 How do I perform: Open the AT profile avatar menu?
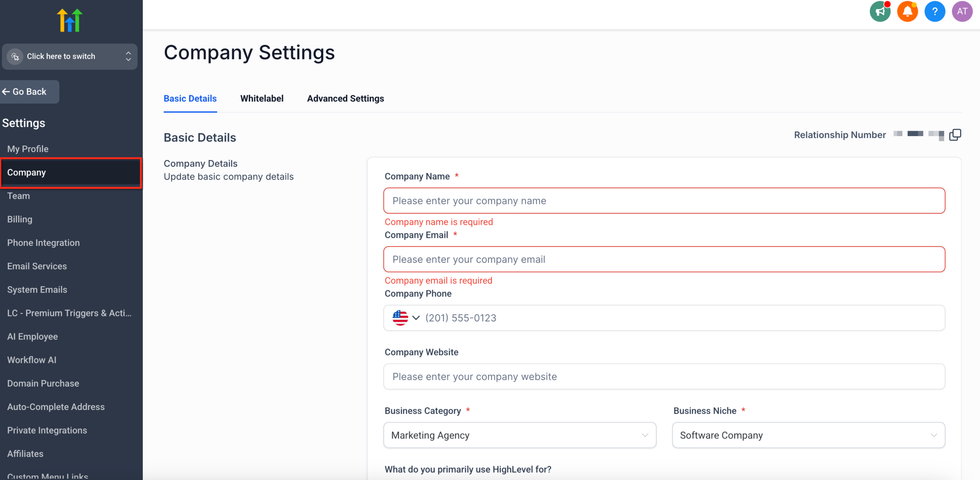tap(962, 11)
